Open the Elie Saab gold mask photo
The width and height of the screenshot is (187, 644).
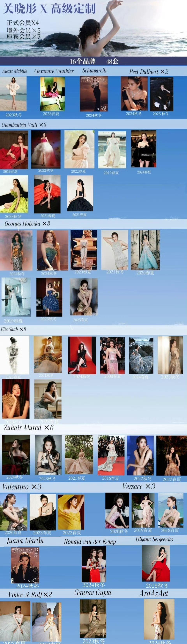(16, 399)
